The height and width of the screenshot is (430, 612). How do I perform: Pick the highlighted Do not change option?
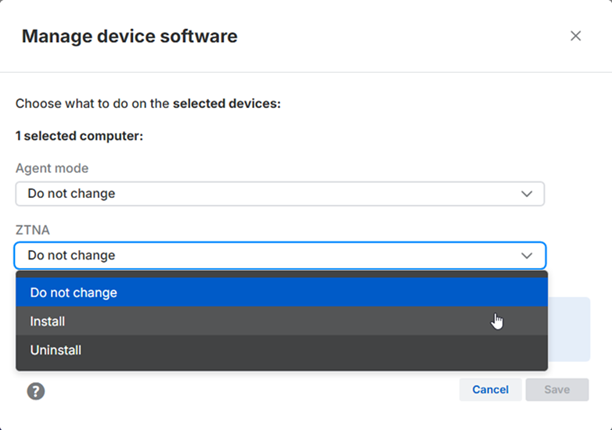point(73,293)
